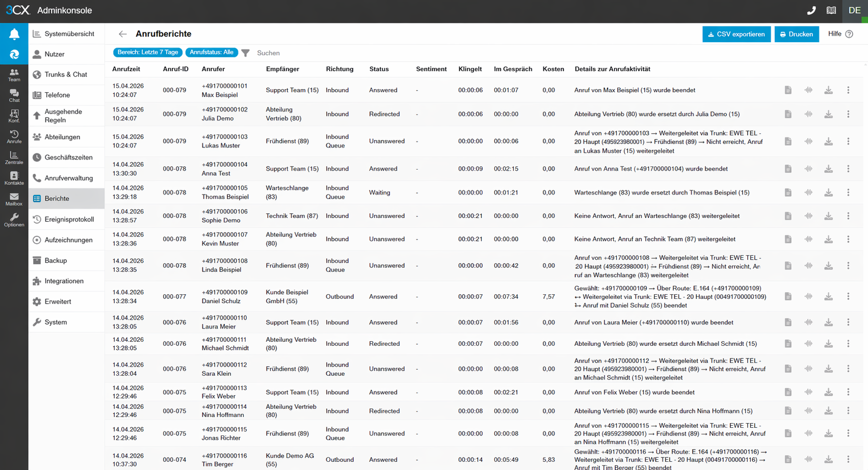
Task: Open Berichte in the sidebar menu
Action: pyautogui.click(x=57, y=199)
